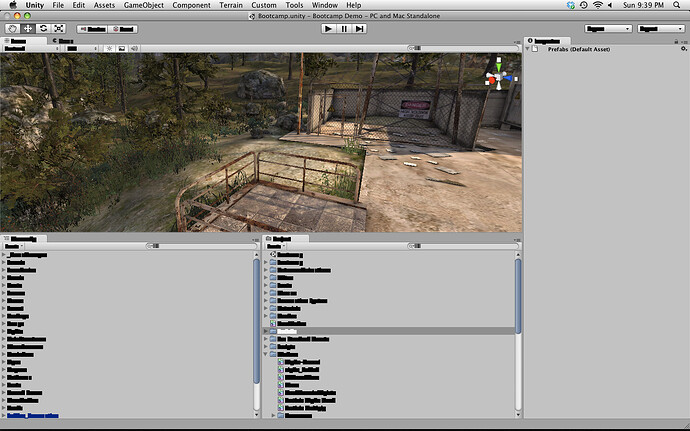
Task: Switch to the Game view tab
Action: 62,41
